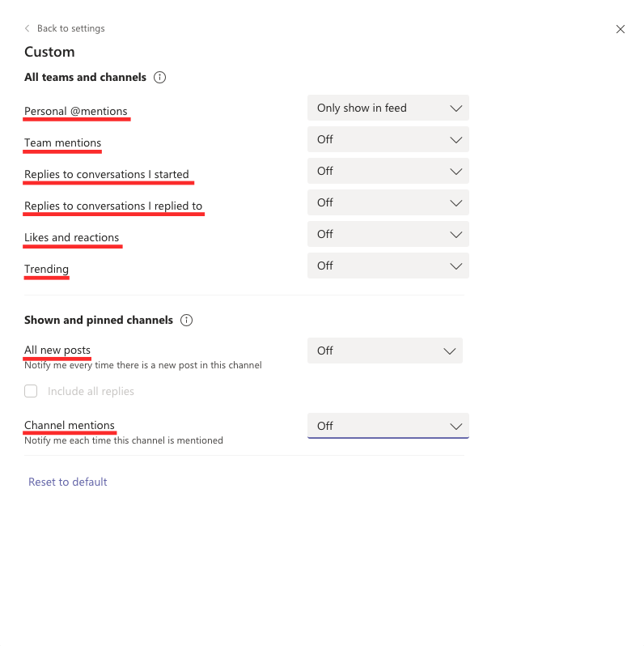644x646 pixels.
Task: Go back to settings
Action: (70, 28)
